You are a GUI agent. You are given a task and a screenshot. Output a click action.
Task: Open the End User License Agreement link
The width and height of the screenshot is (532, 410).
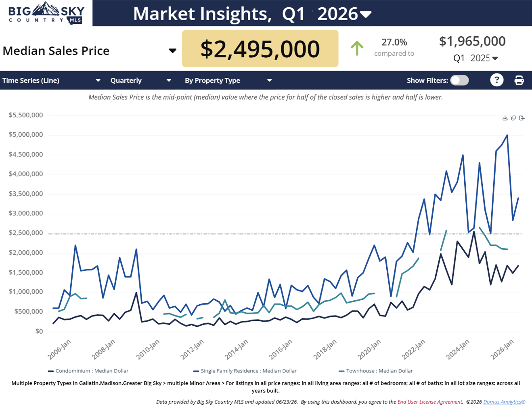click(x=430, y=402)
